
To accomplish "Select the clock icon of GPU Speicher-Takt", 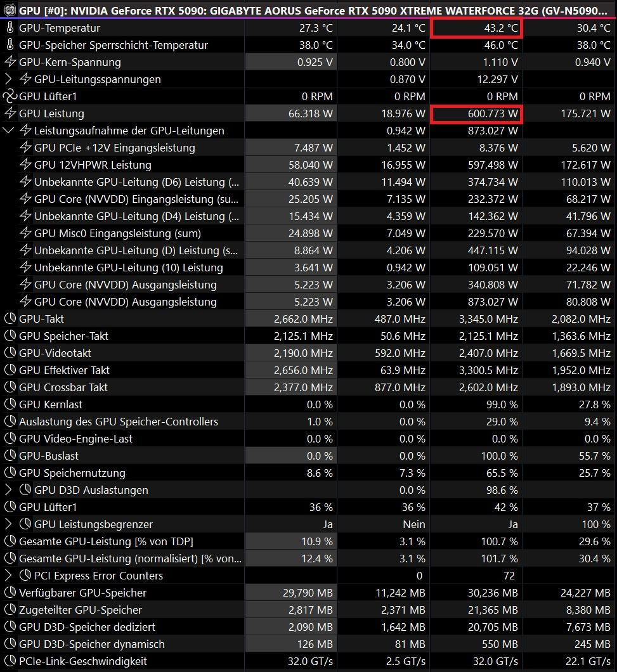I will [10, 335].
